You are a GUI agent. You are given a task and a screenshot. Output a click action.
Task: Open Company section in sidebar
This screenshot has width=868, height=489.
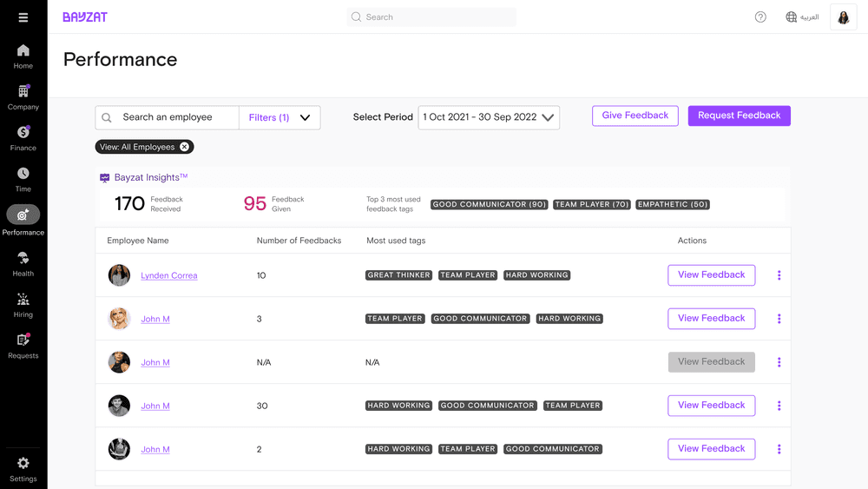coord(23,97)
